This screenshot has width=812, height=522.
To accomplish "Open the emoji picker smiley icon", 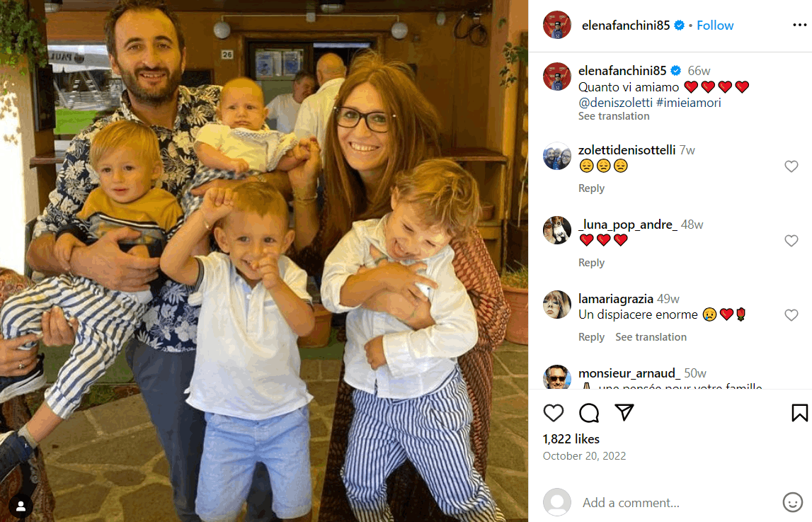I will coord(792,501).
